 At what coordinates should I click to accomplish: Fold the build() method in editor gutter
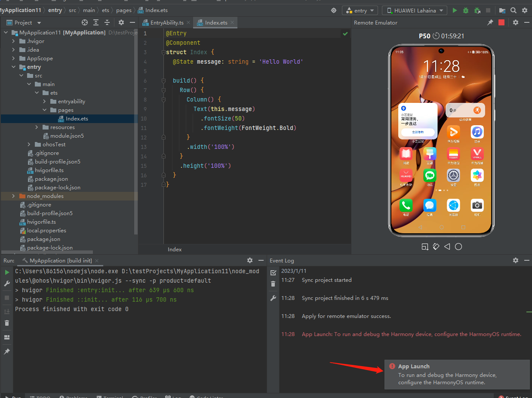pos(164,80)
